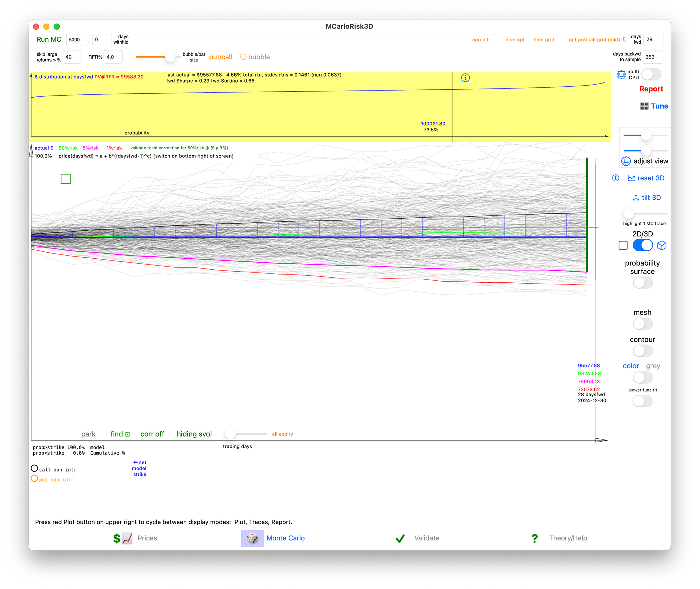Enable the power func fit switch

(643, 401)
